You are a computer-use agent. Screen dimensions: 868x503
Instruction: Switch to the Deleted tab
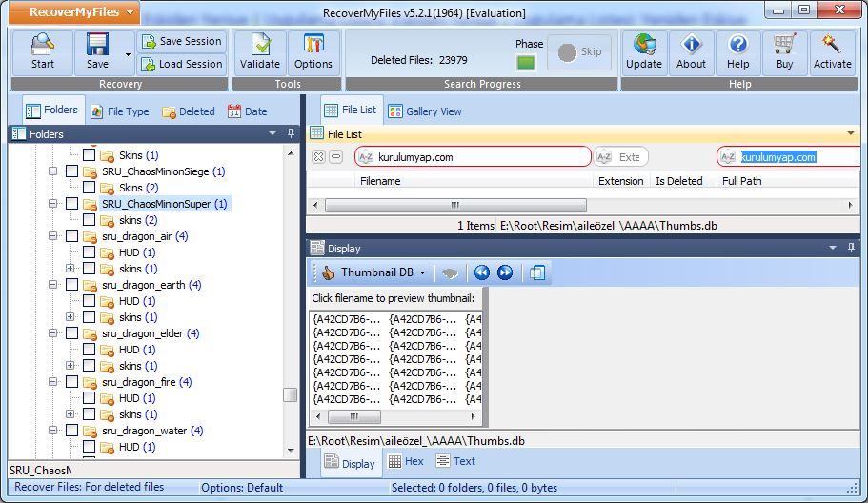click(189, 111)
